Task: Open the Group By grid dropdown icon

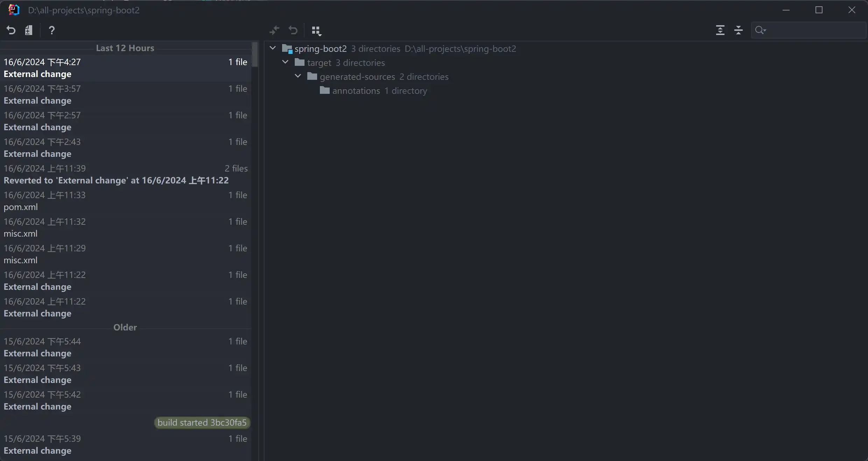Action: [x=316, y=31]
